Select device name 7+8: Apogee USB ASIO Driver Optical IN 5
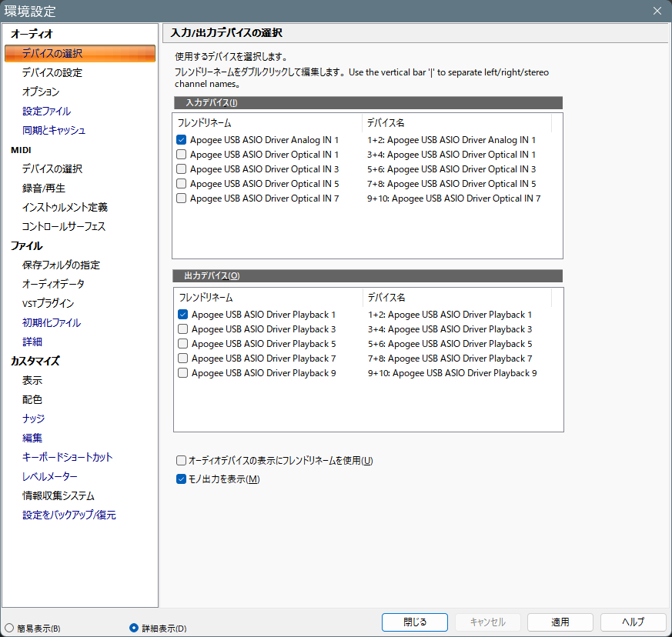Viewport: 672px width, 637px height. [x=451, y=183]
